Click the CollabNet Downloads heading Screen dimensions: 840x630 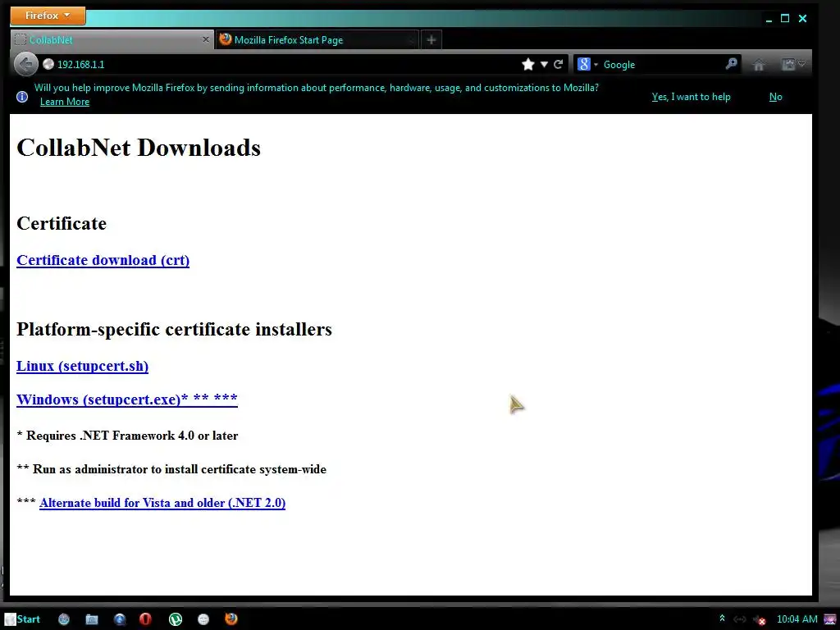pyautogui.click(x=139, y=148)
